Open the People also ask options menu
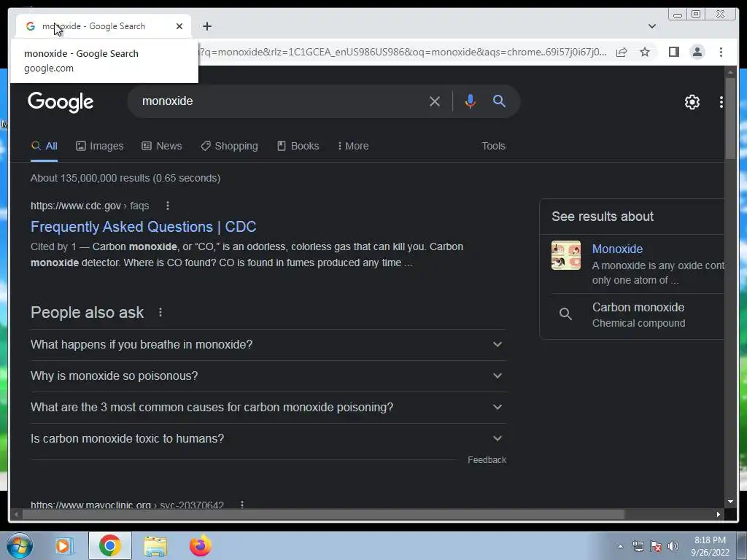The image size is (747, 560). click(160, 312)
